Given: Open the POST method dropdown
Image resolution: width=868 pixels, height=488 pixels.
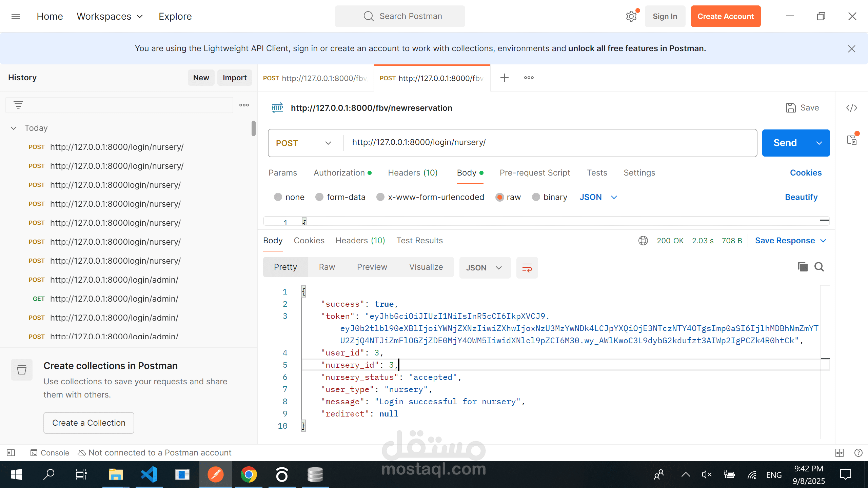Looking at the screenshot, I should [x=303, y=143].
